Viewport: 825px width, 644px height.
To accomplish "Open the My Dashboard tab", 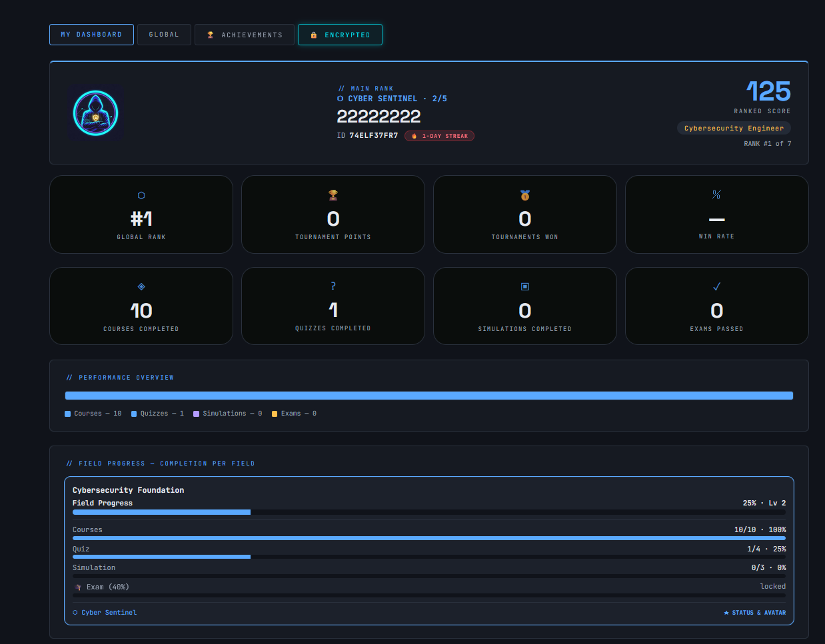I will (91, 35).
